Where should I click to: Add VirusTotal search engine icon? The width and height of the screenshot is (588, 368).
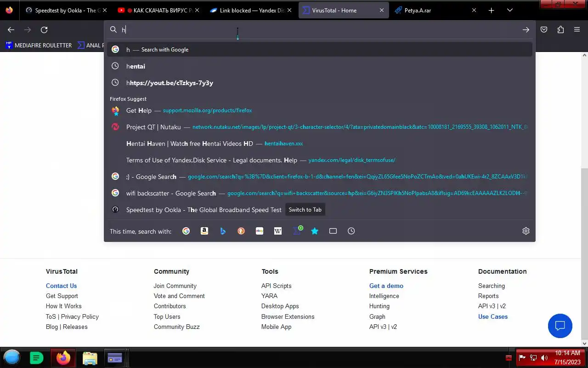(x=297, y=230)
